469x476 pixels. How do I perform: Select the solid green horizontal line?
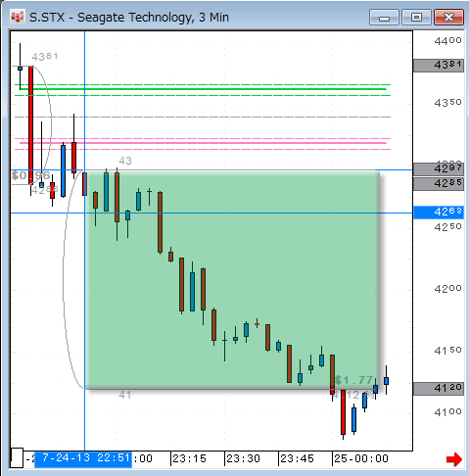(x=203, y=89)
